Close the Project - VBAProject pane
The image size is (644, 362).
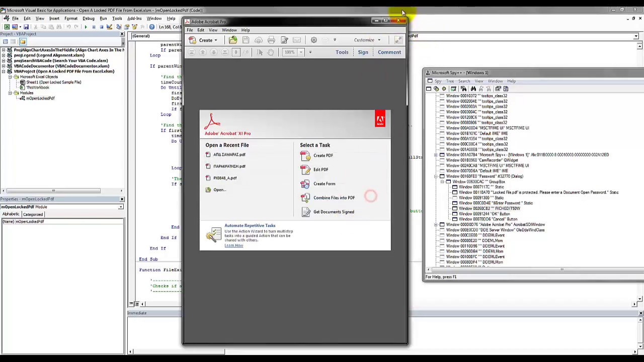click(122, 34)
